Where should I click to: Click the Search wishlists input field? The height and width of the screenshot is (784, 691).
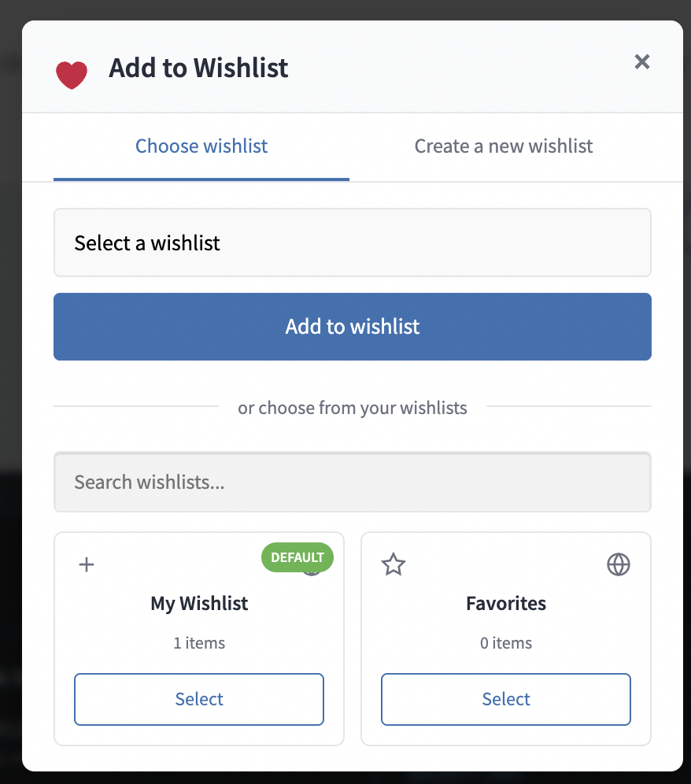pos(353,482)
